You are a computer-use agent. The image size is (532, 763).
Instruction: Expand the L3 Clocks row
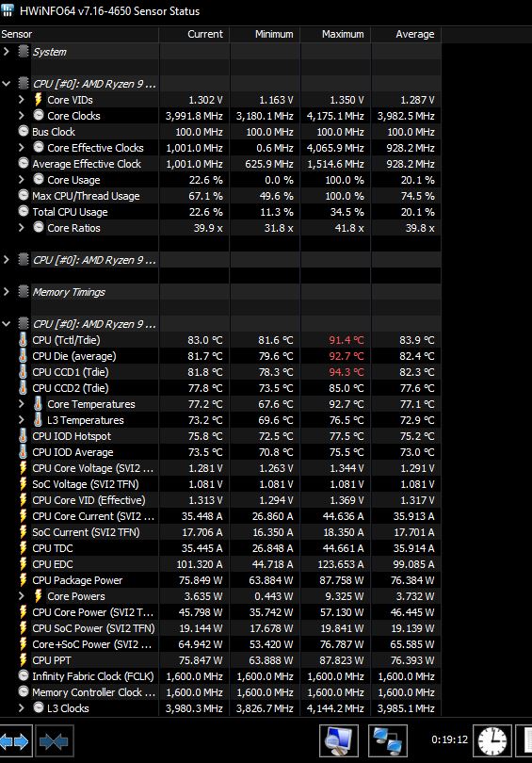click(x=21, y=708)
